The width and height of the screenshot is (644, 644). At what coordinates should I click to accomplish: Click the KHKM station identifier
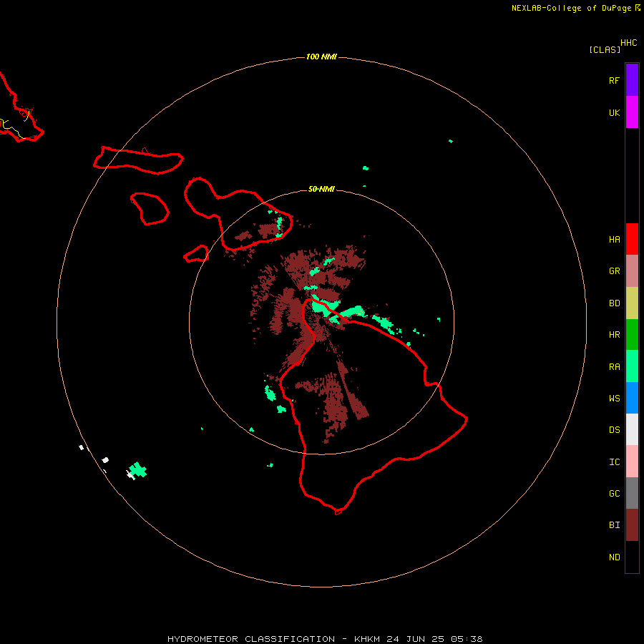coord(367,639)
